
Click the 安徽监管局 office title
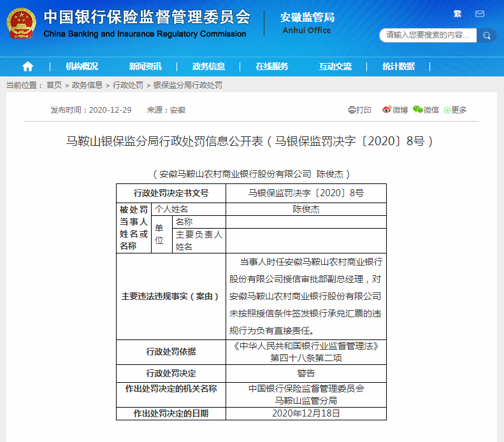tap(307, 17)
